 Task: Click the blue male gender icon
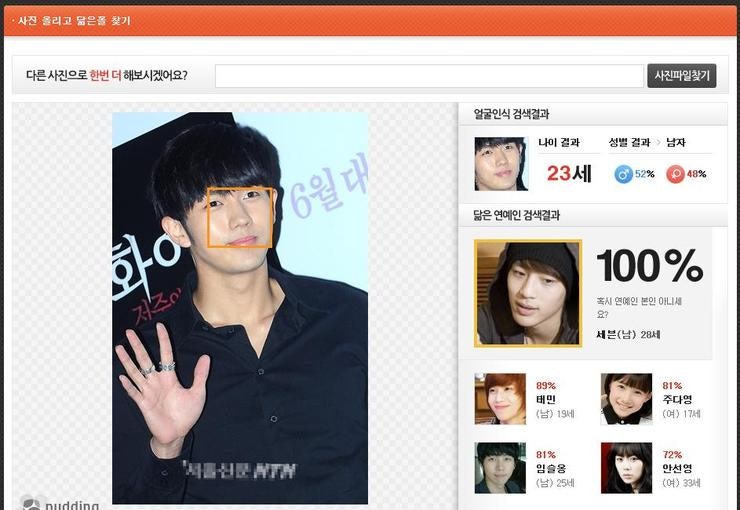[623, 174]
